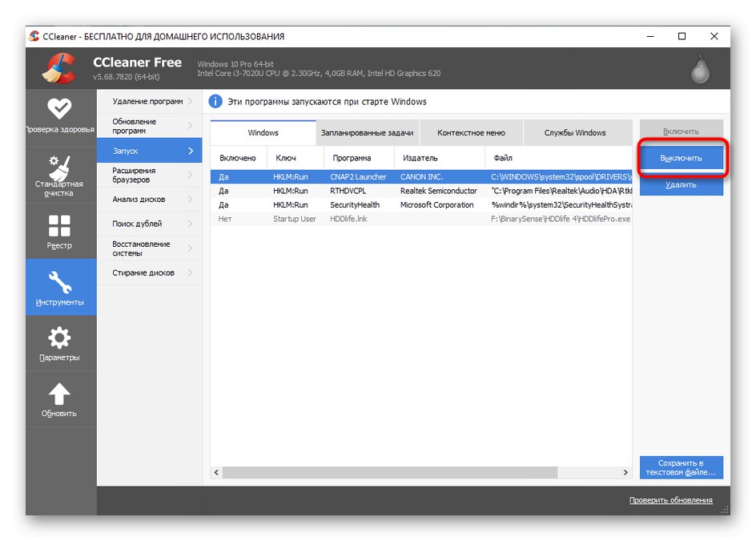Sort by Программа column header

pyautogui.click(x=360, y=158)
